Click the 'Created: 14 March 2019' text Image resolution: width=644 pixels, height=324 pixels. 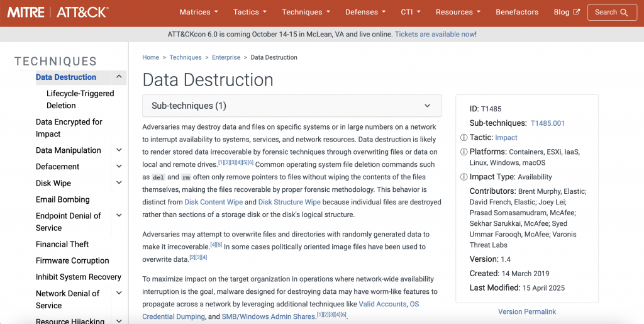509,274
